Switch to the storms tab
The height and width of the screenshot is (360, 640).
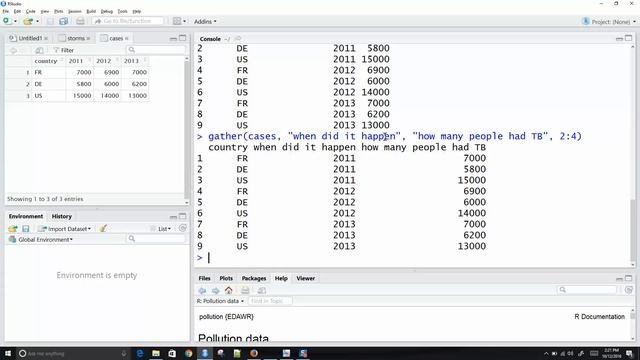[76, 38]
